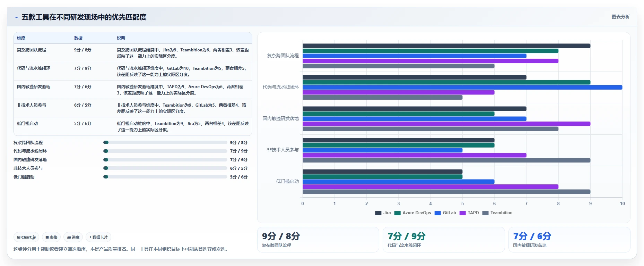Select the 国内敏捷研发落地 cell in the table

click(x=34, y=87)
